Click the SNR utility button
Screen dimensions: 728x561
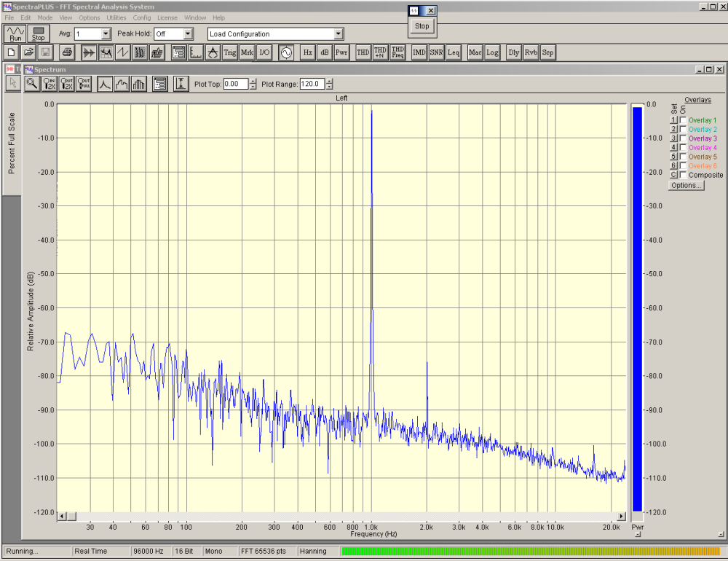[x=436, y=52]
